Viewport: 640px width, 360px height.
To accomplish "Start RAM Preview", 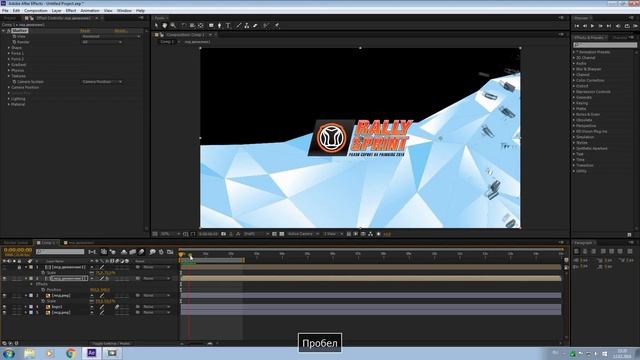I will pyautogui.click(x=636, y=26).
